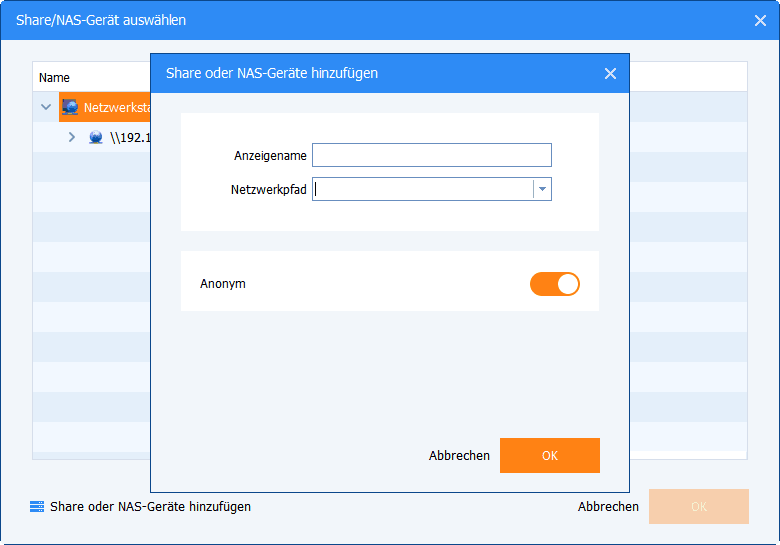Select the \\192.1 tree entry

click(x=129, y=137)
